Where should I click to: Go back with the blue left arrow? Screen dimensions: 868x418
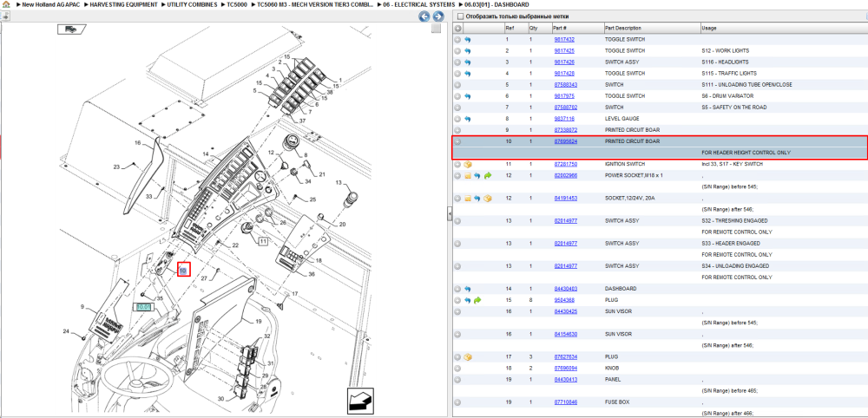point(424,16)
